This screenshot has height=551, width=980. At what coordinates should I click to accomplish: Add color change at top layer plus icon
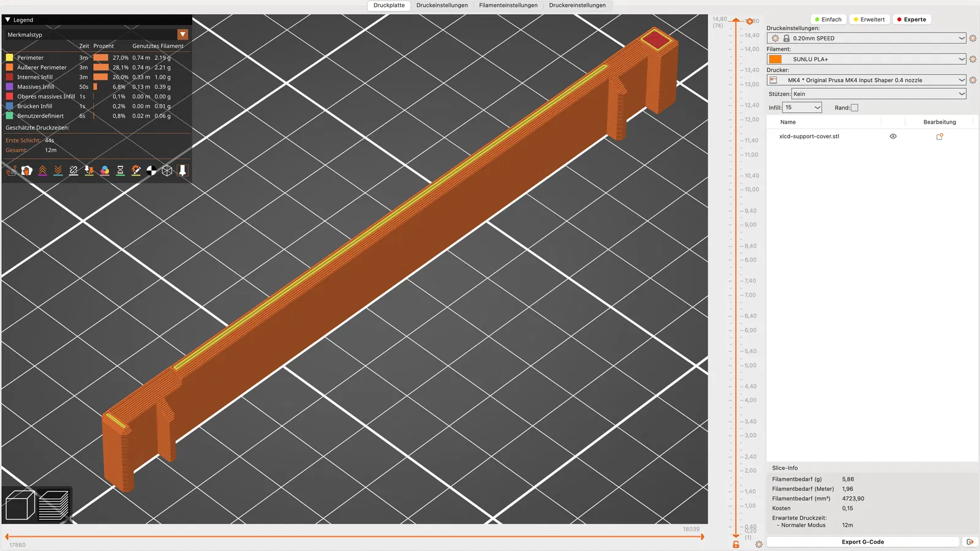pos(749,21)
